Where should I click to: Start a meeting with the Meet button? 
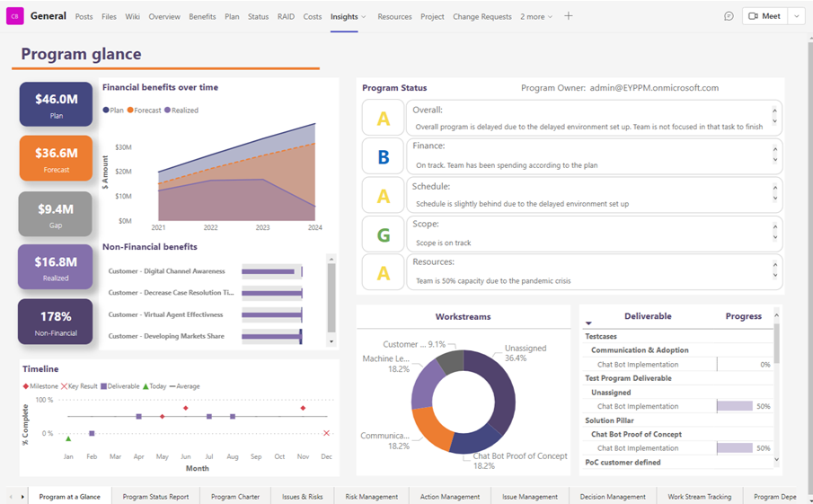(764, 16)
